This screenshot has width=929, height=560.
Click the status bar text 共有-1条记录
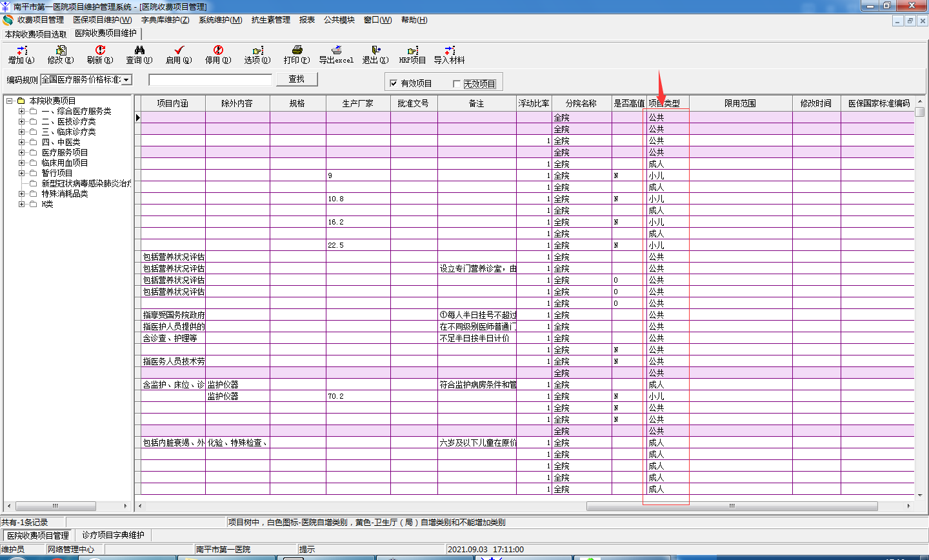[25, 523]
